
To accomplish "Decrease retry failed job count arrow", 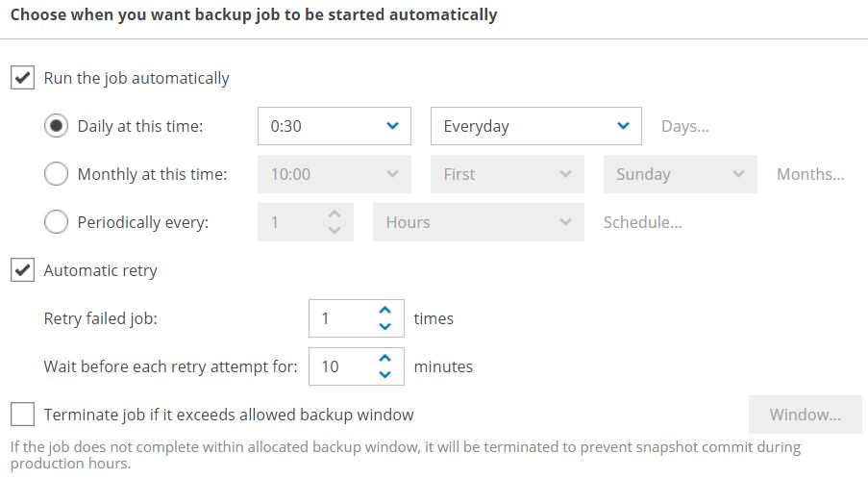I will coord(384,327).
